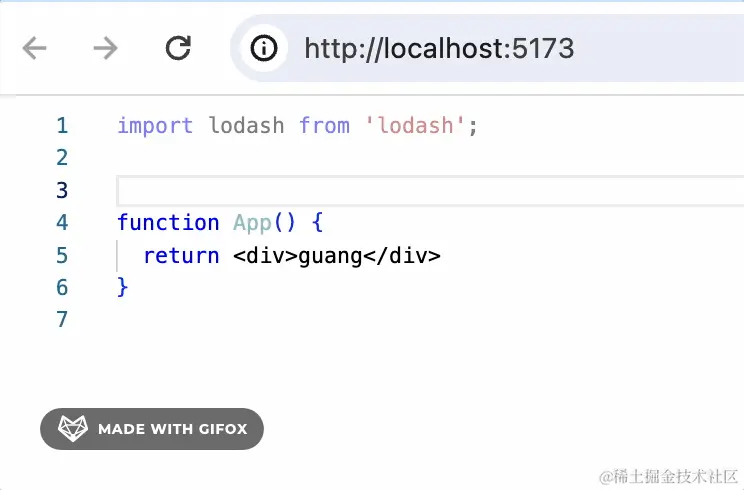Click the 'function' keyword on line 4
This screenshot has width=744, height=490.
(x=168, y=222)
